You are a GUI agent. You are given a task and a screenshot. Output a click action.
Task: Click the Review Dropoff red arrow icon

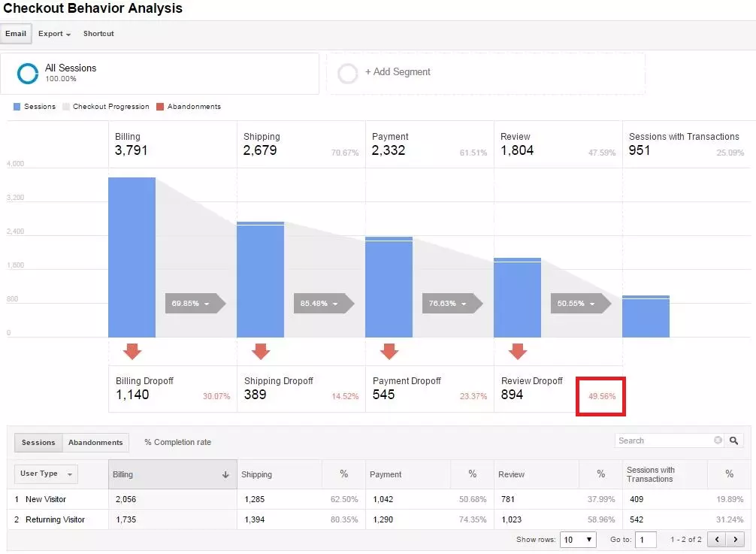[x=518, y=352]
